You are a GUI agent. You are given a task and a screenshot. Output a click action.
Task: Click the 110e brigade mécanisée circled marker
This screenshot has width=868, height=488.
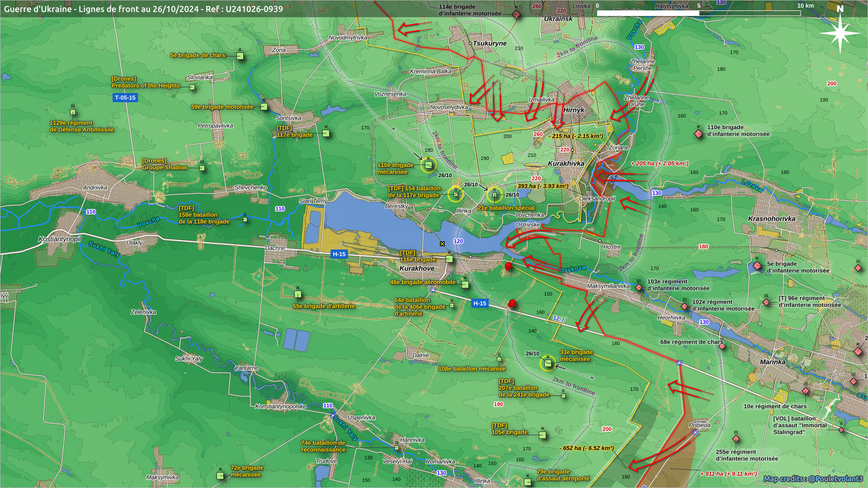[428, 165]
